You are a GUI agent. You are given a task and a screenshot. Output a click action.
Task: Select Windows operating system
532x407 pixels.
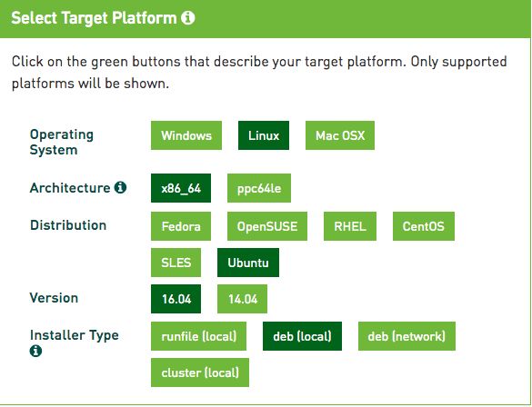(x=186, y=135)
